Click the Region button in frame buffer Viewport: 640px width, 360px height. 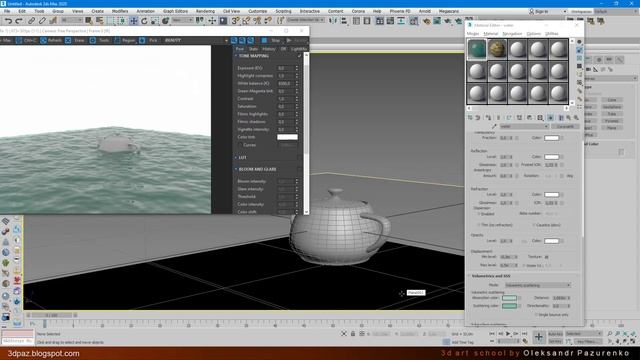(x=124, y=40)
